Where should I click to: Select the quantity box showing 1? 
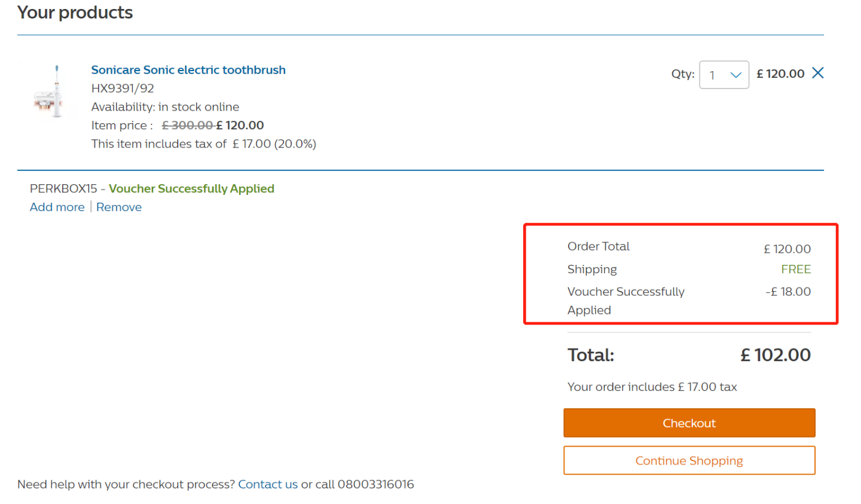pyautogui.click(x=724, y=75)
